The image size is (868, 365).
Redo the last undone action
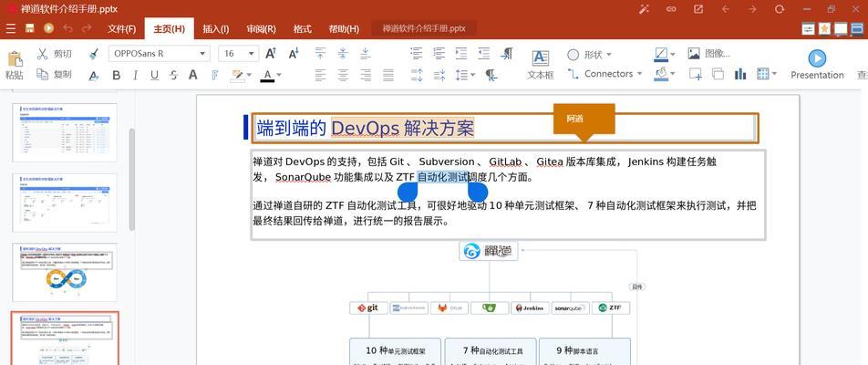click(x=87, y=28)
